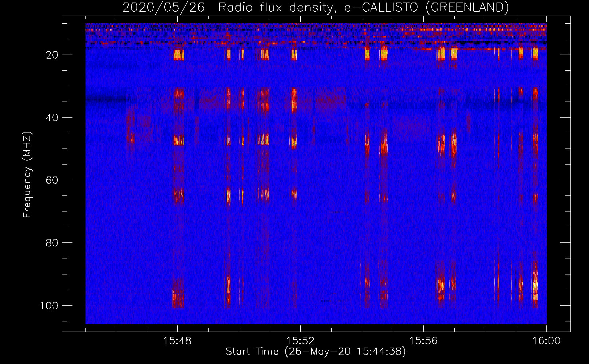Click the 15:52 time tick label
The height and width of the screenshot is (364, 589).
(x=300, y=341)
